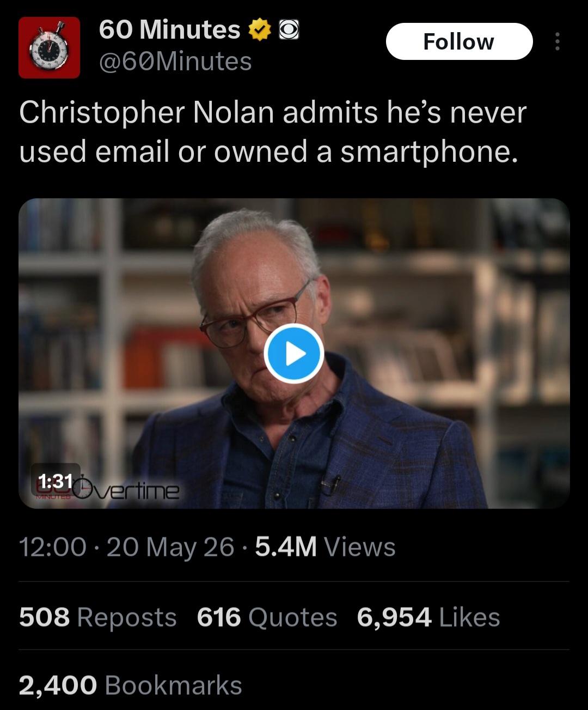Viewport: 588px width, 710px height.
Task: Open the 12:00 · 20 May 26 timestamp
Action: pos(127,547)
